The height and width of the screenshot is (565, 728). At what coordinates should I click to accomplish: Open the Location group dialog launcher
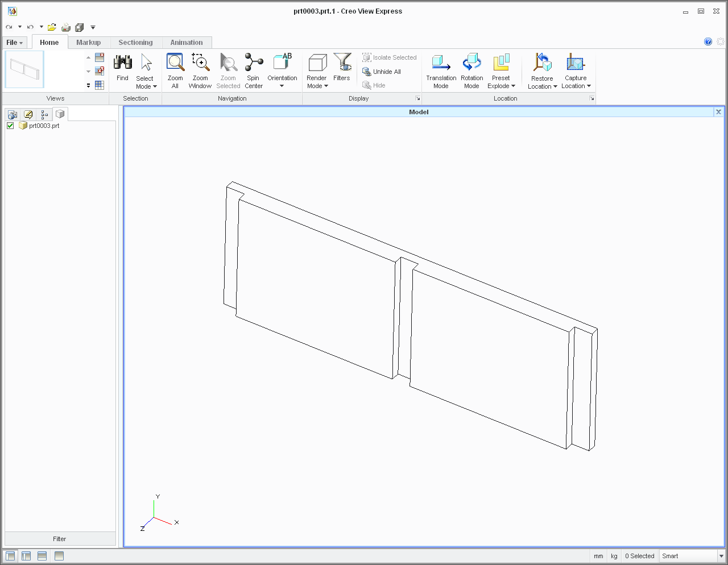(592, 98)
